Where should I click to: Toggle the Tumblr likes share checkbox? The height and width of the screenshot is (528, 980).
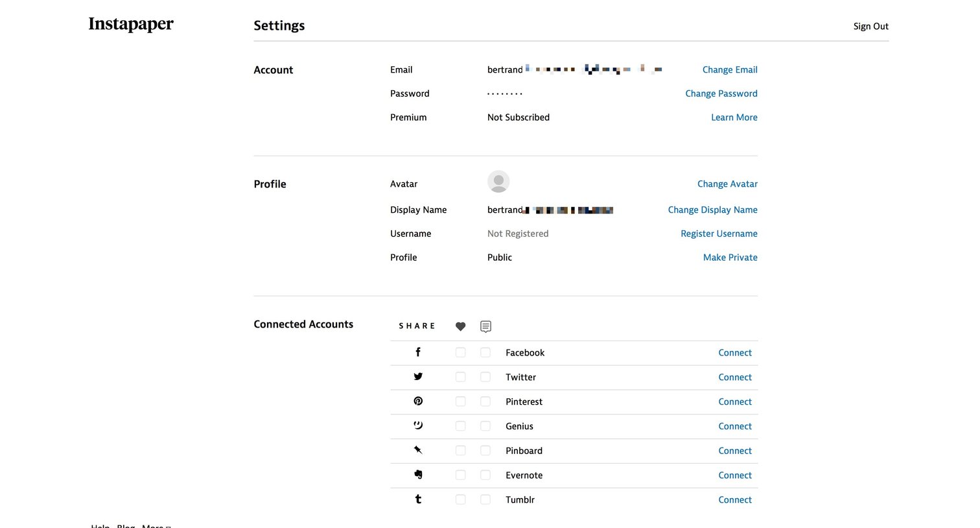[460, 499]
